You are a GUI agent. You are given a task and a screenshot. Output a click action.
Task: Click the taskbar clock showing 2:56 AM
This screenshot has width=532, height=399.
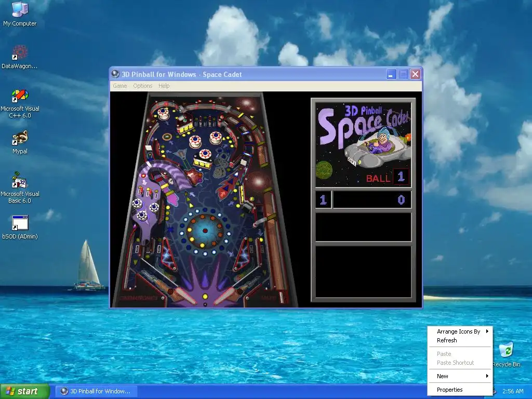click(513, 391)
